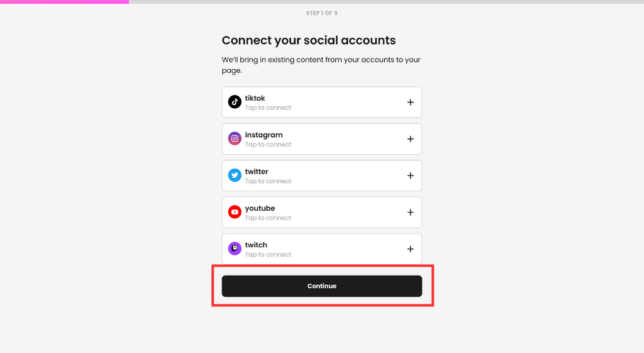Add TikTok account via plus icon

coord(410,103)
